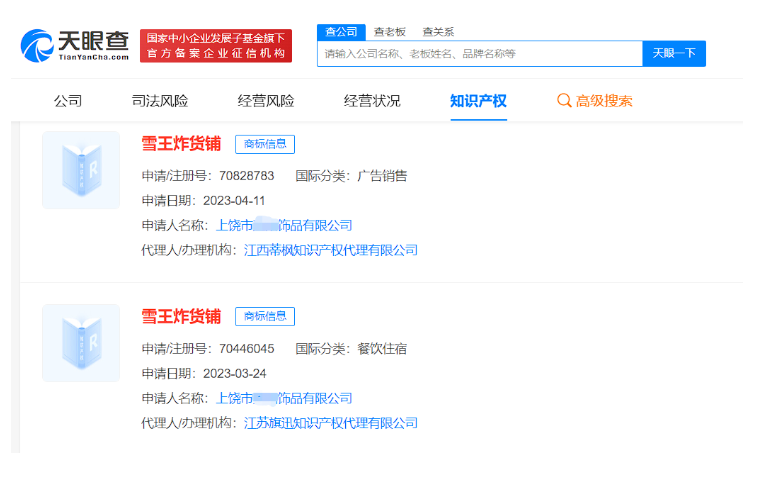
Task: Click trademark thumbnail for registration 70446045
Action: tap(81, 343)
